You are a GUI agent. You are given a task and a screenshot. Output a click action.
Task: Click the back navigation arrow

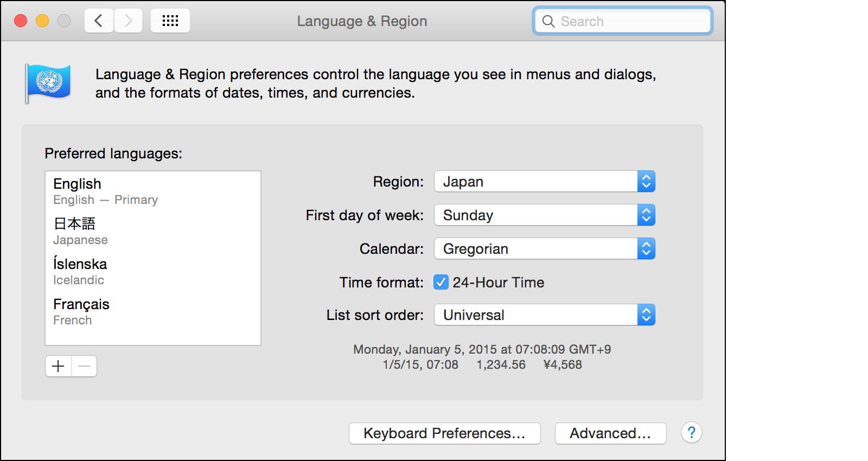point(99,21)
